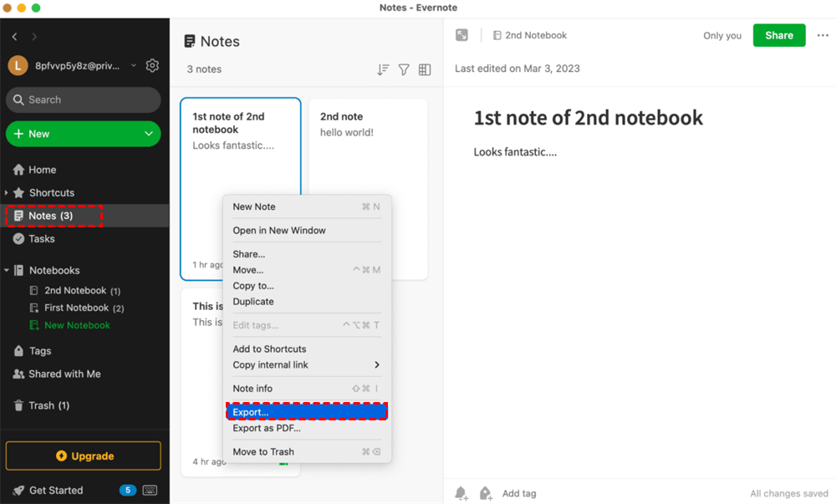
Task: Open Home in the sidebar
Action: point(34,170)
